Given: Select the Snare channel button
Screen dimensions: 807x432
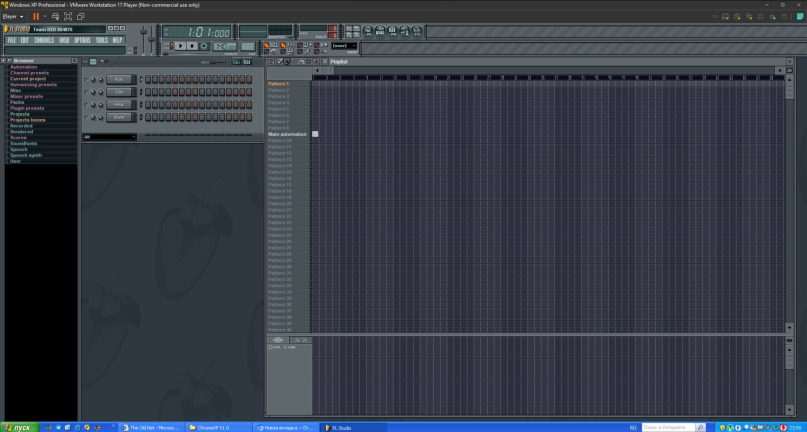Looking at the screenshot, I should click(118, 117).
